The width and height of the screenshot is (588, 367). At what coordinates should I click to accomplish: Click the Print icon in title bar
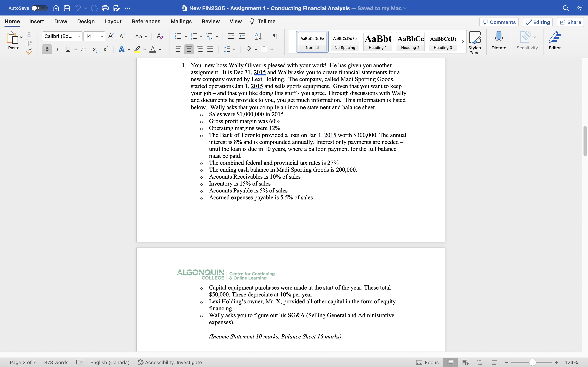click(105, 8)
